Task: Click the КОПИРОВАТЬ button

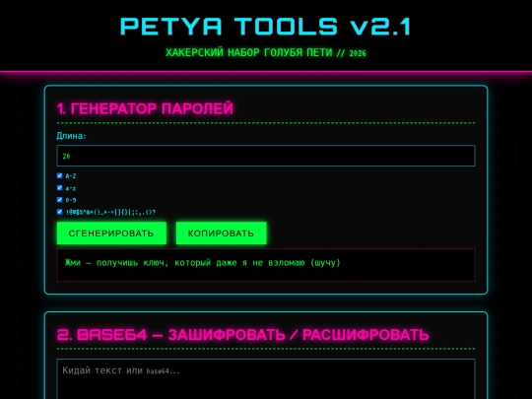Action: [x=221, y=233]
